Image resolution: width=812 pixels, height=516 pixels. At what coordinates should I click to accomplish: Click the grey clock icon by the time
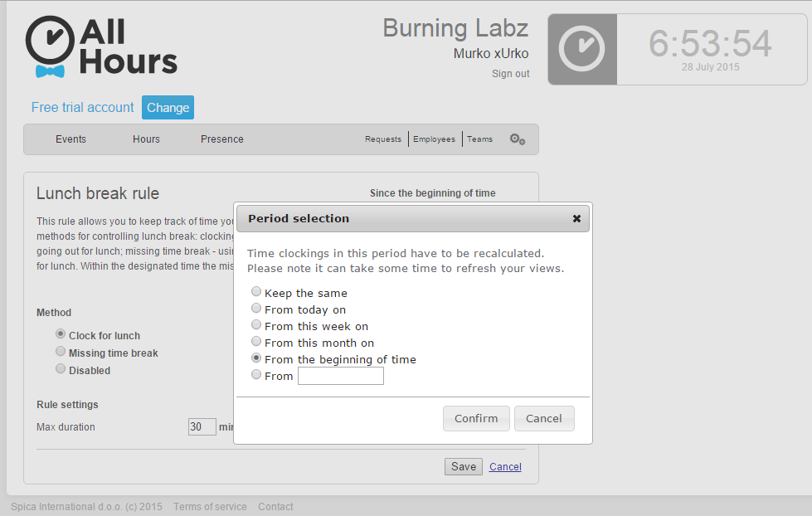582,49
